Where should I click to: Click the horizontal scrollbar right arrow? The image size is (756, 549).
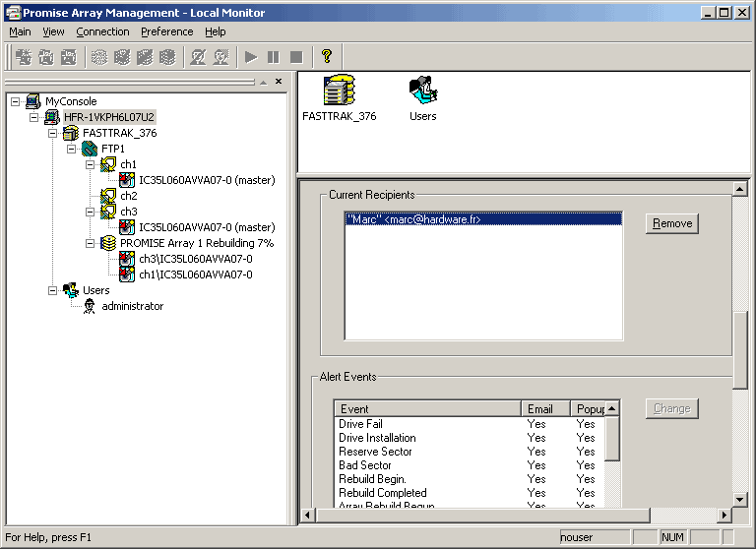coord(724,515)
